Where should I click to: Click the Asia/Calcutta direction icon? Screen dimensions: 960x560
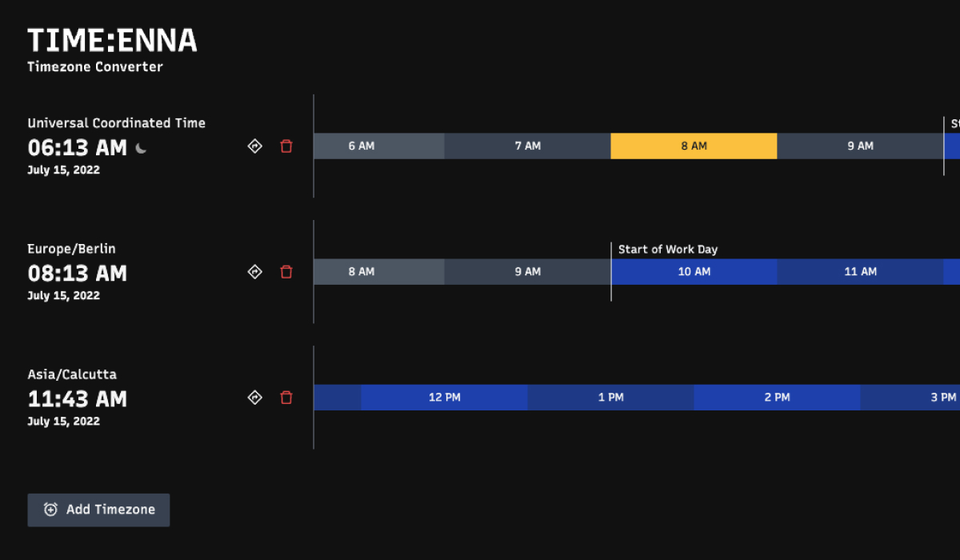[255, 398]
